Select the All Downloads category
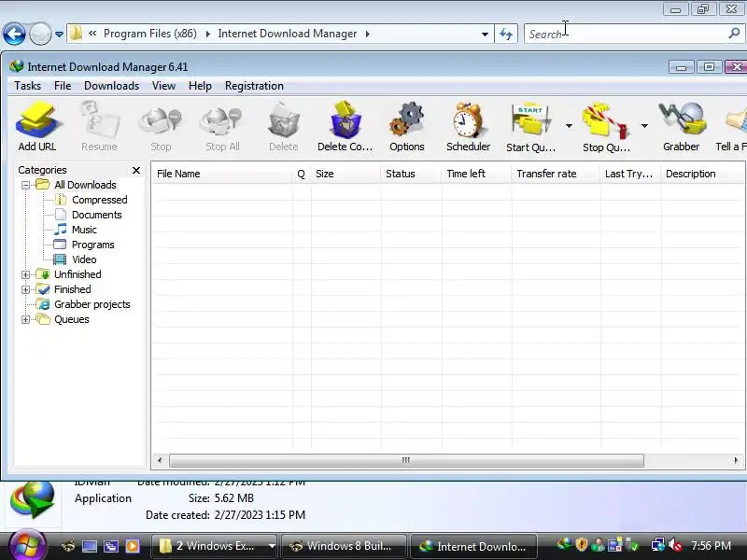 pos(85,185)
